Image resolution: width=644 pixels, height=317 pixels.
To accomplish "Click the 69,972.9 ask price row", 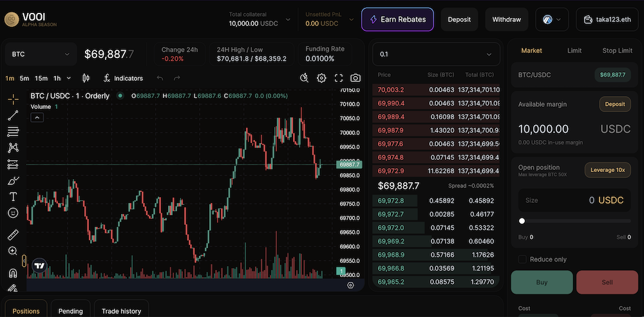I will coord(436,171).
